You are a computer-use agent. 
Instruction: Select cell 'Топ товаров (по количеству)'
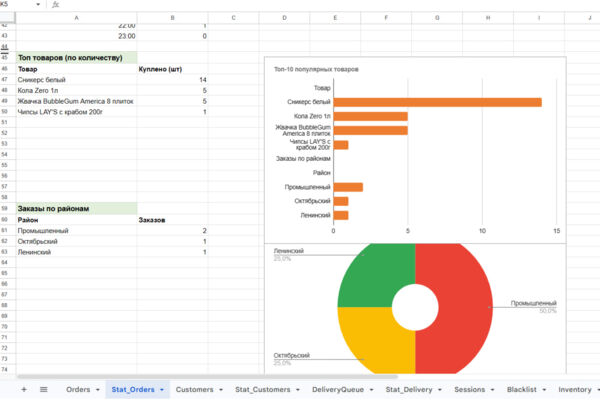tap(77, 58)
